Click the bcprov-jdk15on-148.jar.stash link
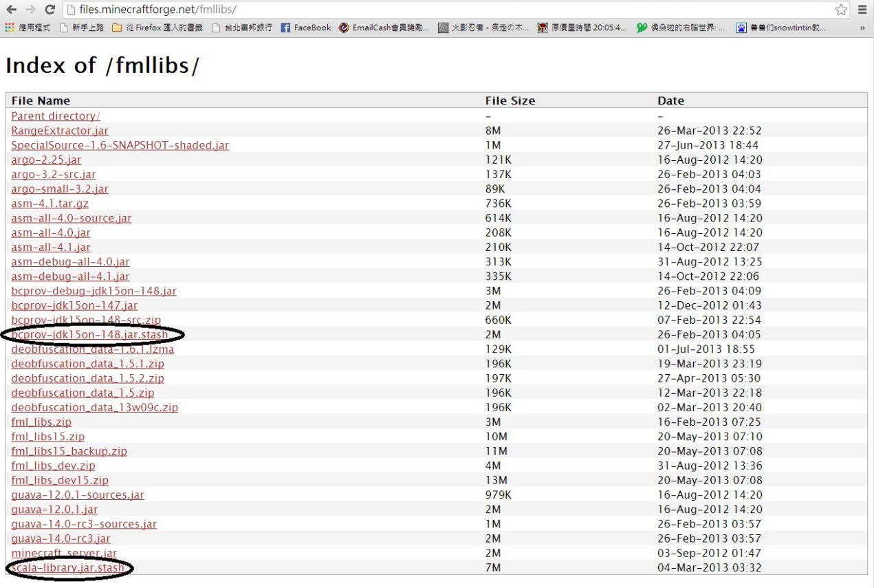Viewport: 874px width, 588px height. [90, 335]
